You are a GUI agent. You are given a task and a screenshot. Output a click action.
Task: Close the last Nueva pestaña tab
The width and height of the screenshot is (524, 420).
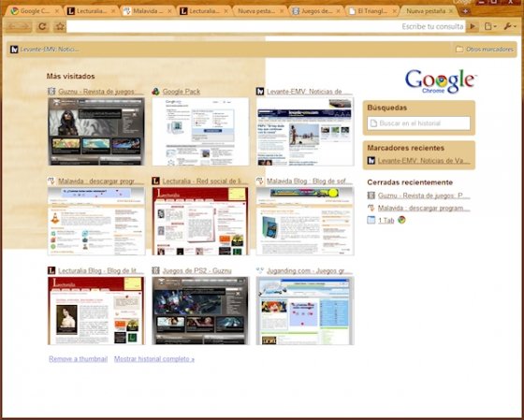click(x=451, y=11)
